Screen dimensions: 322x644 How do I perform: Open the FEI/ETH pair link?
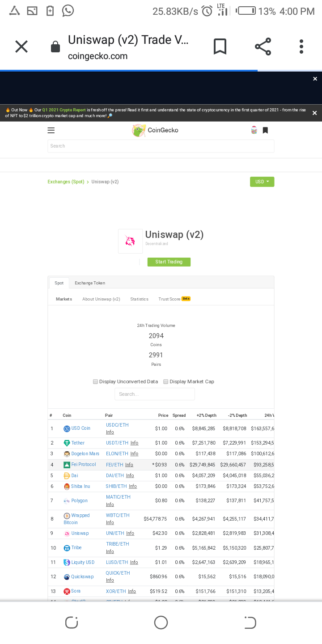tap(114, 465)
